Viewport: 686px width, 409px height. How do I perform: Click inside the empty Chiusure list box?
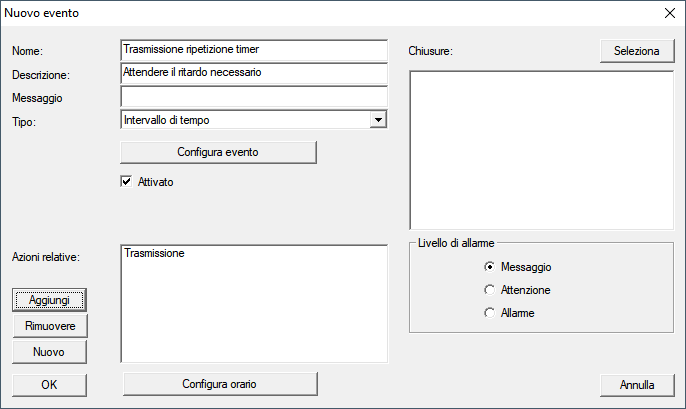click(541, 150)
